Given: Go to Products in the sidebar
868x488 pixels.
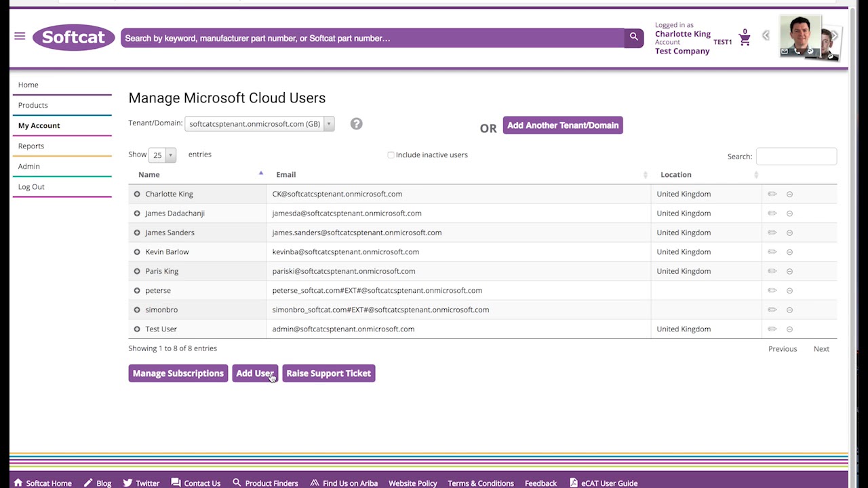Looking at the screenshot, I should coord(33,105).
